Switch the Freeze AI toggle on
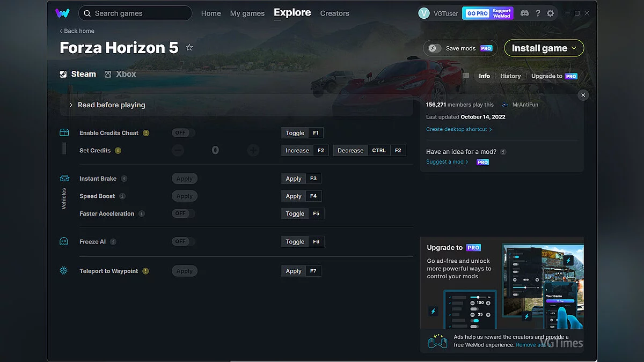 [x=182, y=241]
